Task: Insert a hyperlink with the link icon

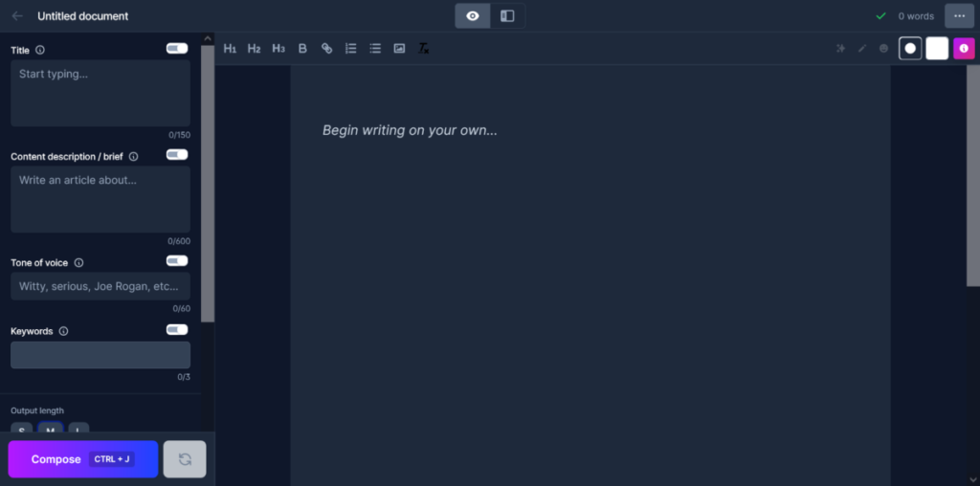Action: coord(327,49)
